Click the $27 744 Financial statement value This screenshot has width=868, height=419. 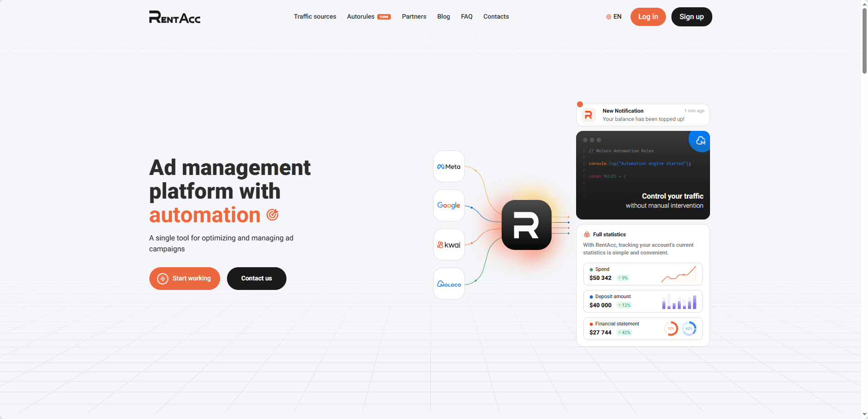click(x=600, y=333)
